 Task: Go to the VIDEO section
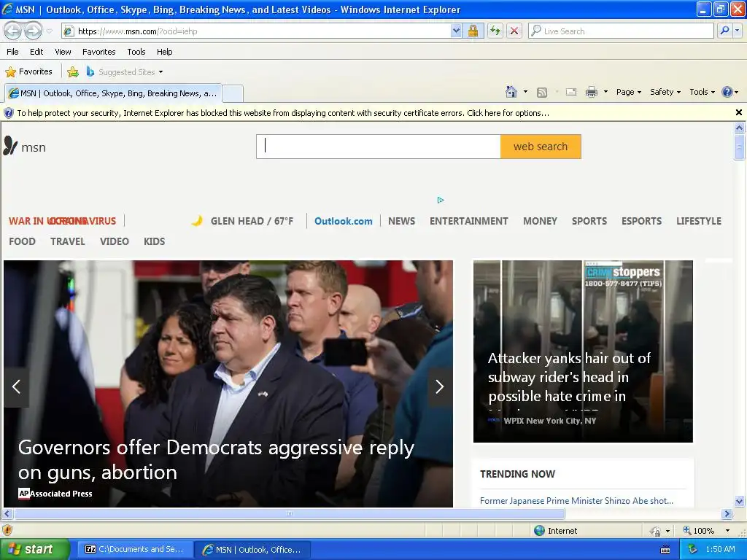pyautogui.click(x=115, y=241)
